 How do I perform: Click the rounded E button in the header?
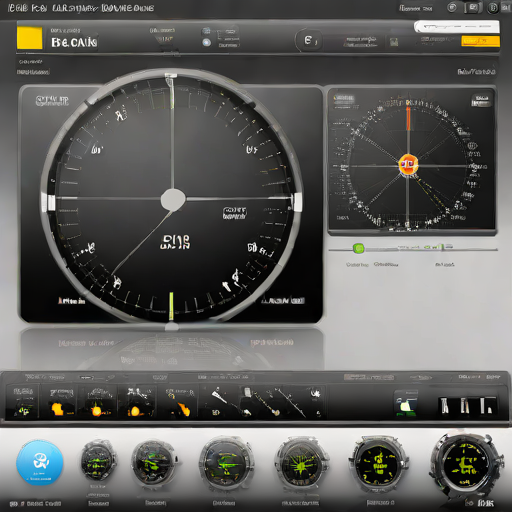(x=309, y=41)
